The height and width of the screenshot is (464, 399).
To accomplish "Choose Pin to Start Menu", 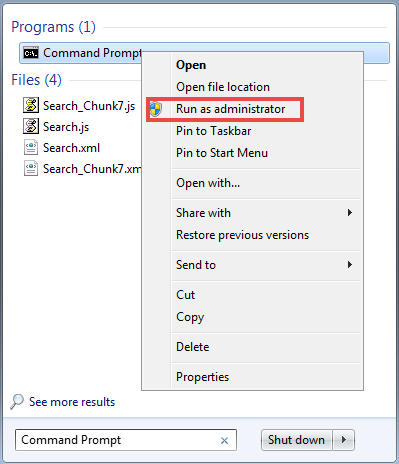I will (x=222, y=153).
